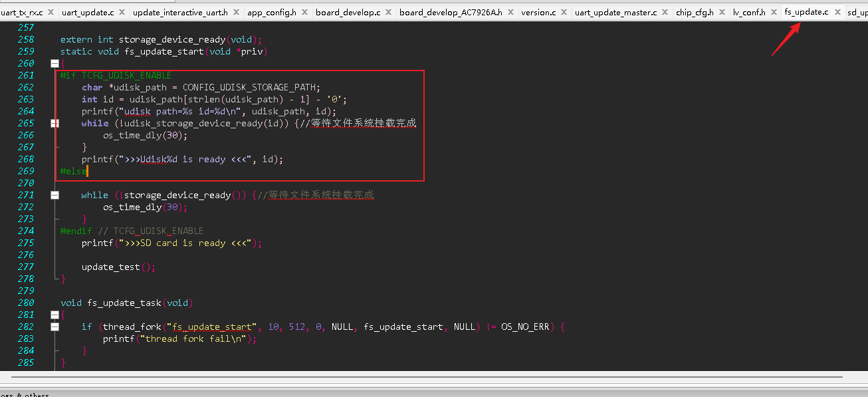The height and width of the screenshot is (397, 868).
Task: Close the uart_tx_rx.c tab
Action: tap(52, 12)
